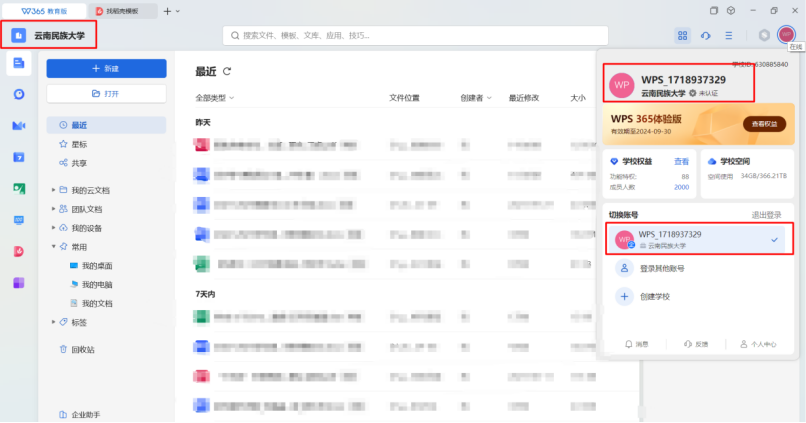
Task: Open 我的桌面 folder
Action: [90, 266]
